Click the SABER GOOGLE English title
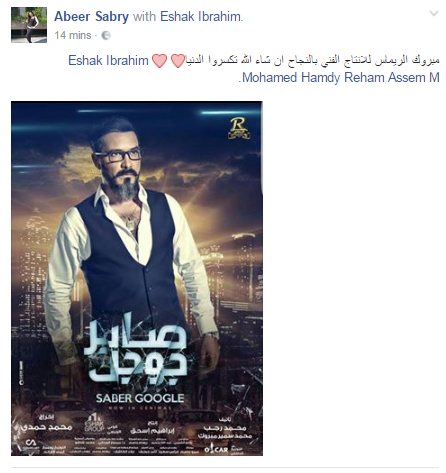Screen dimensions: 446x473 [x=140, y=398]
